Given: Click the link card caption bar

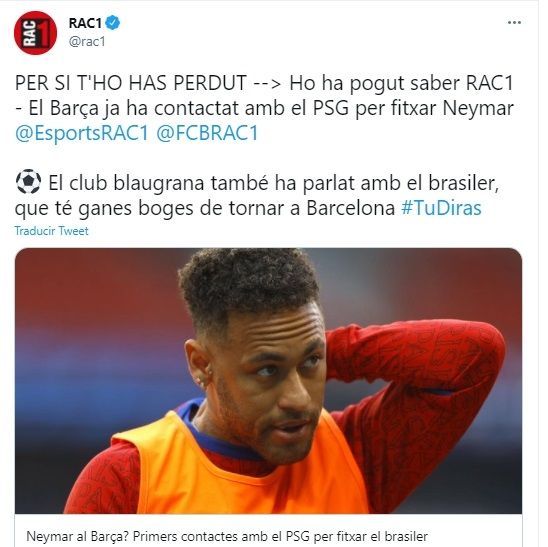Looking at the screenshot, I should pos(268,530).
